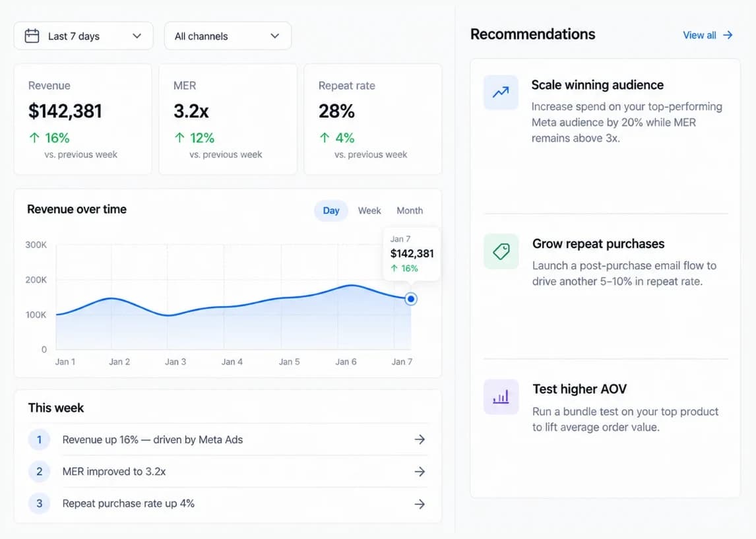Click the Recommendations panel heading

pyautogui.click(x=533, y=34)
